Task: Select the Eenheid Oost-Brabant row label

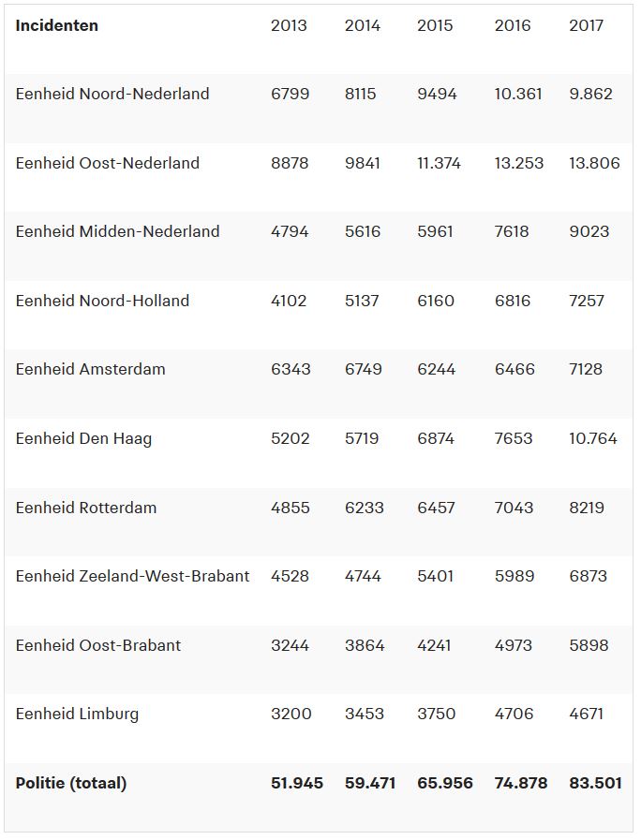Action: click(x=98, y=645)
